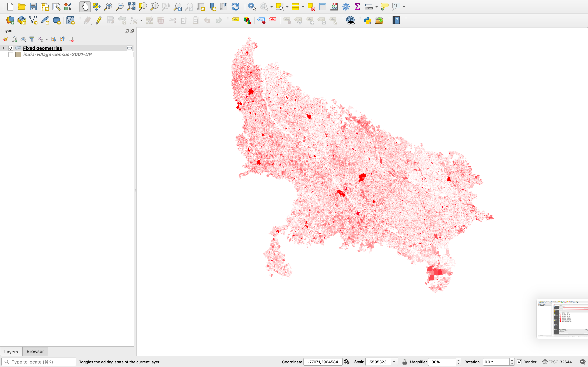Switch to the Layers tab
This screenshot has height=367, width=588.
pos(11,351)
